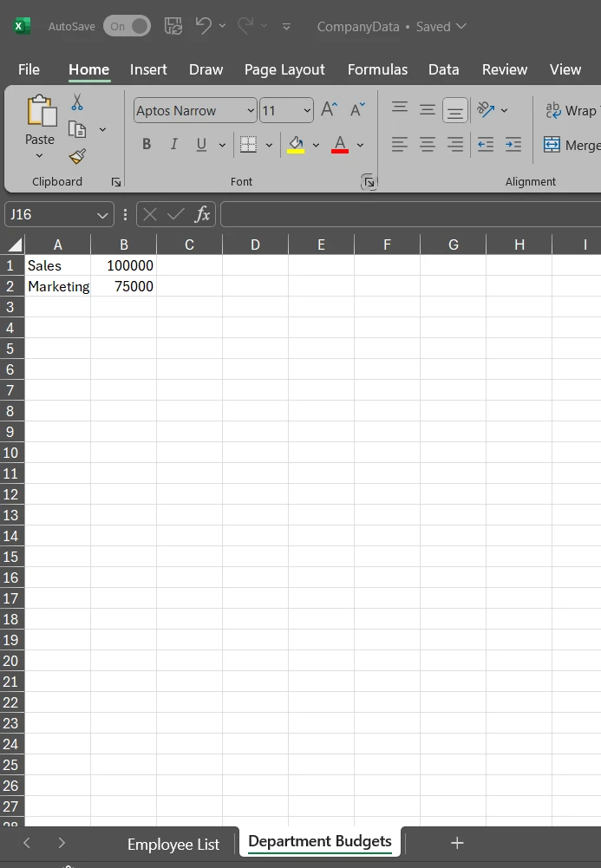
Task: Click the Save icon in title bar
Action: pos(173,26)
